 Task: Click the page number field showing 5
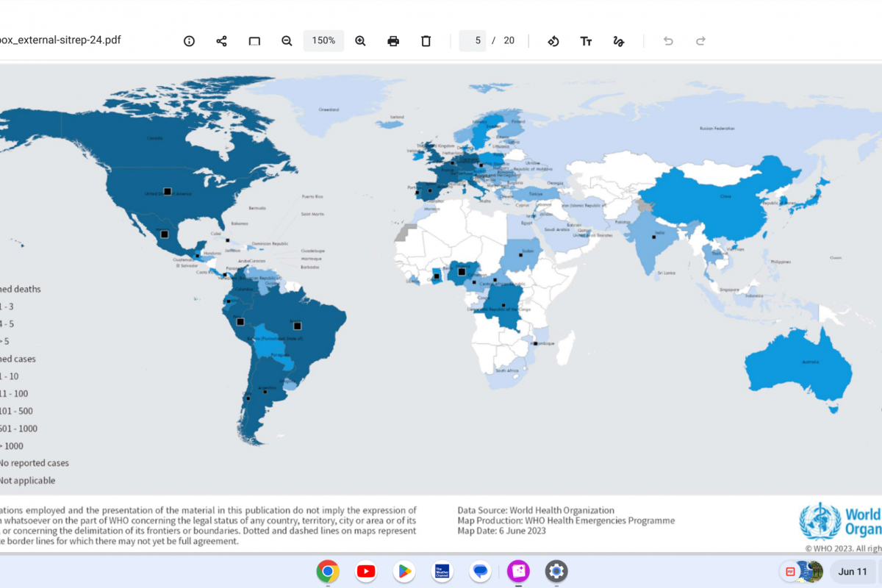click(473, 41)
